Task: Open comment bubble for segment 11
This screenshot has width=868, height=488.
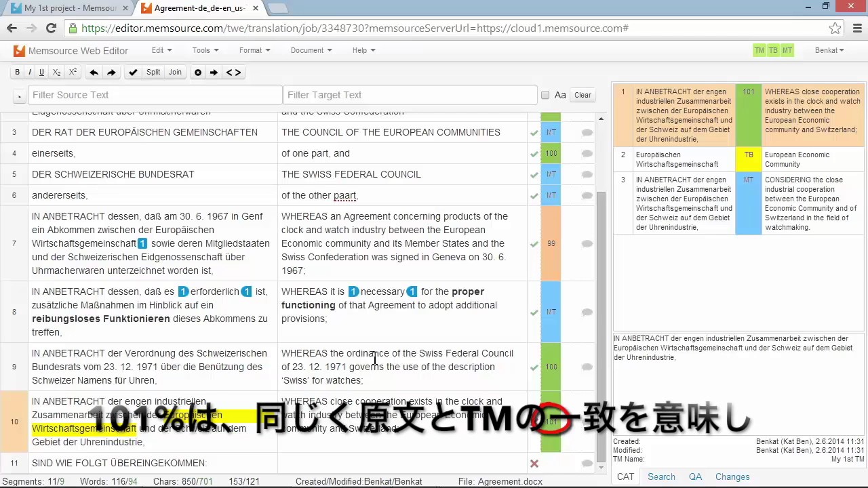Action: tap(587, 464)
